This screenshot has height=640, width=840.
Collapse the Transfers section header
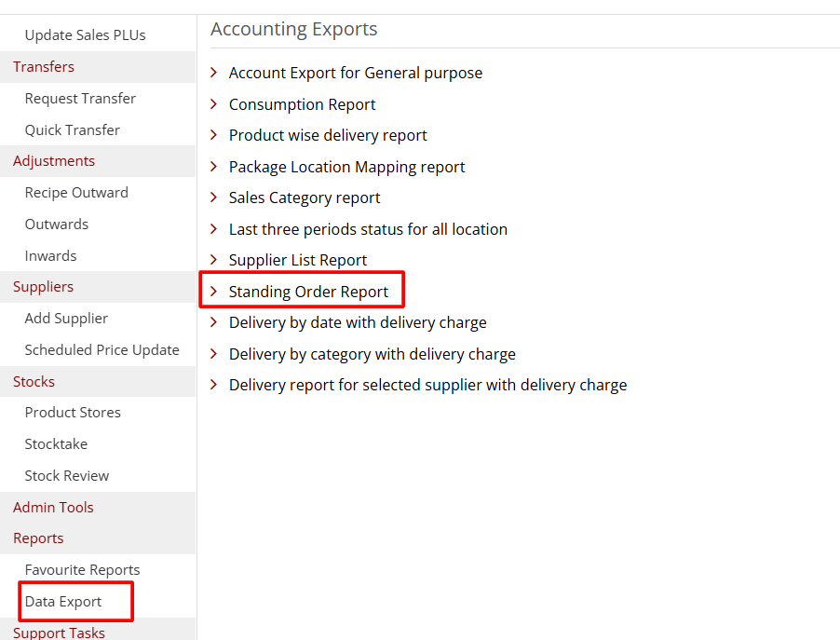coord(44,67)
